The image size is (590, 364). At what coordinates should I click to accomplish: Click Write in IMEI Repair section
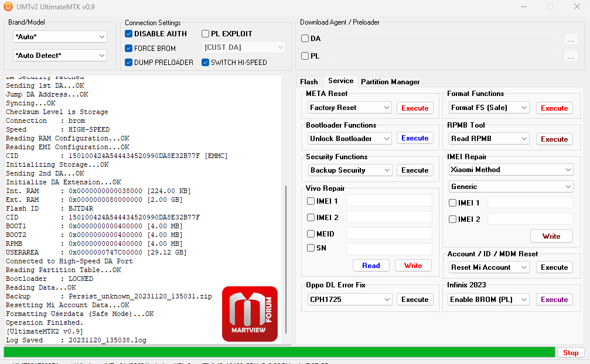tap(551, 236)
